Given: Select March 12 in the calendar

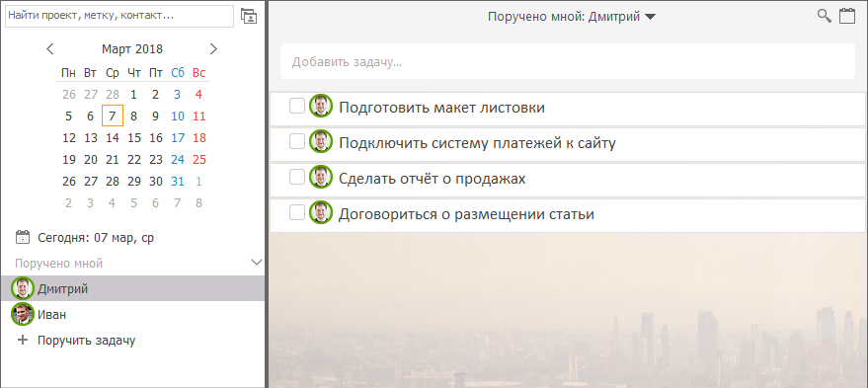Looking at the screenshot, I should point(69,138).
